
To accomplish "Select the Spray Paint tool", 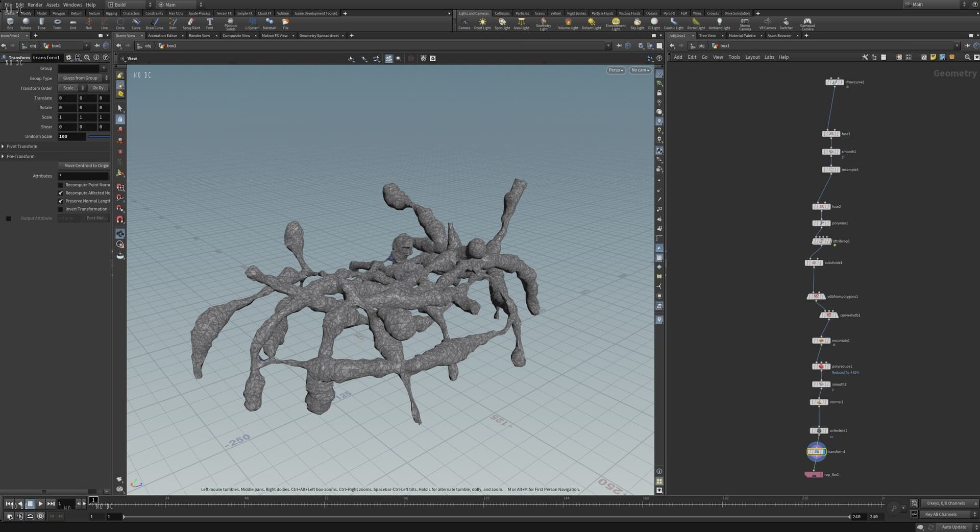I will [191, 23].
